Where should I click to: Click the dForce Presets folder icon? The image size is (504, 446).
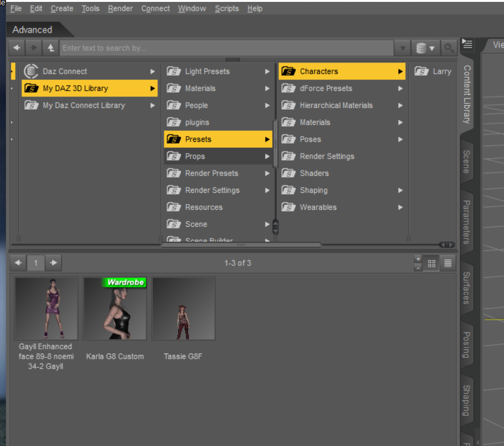click(x=288, y=88)
